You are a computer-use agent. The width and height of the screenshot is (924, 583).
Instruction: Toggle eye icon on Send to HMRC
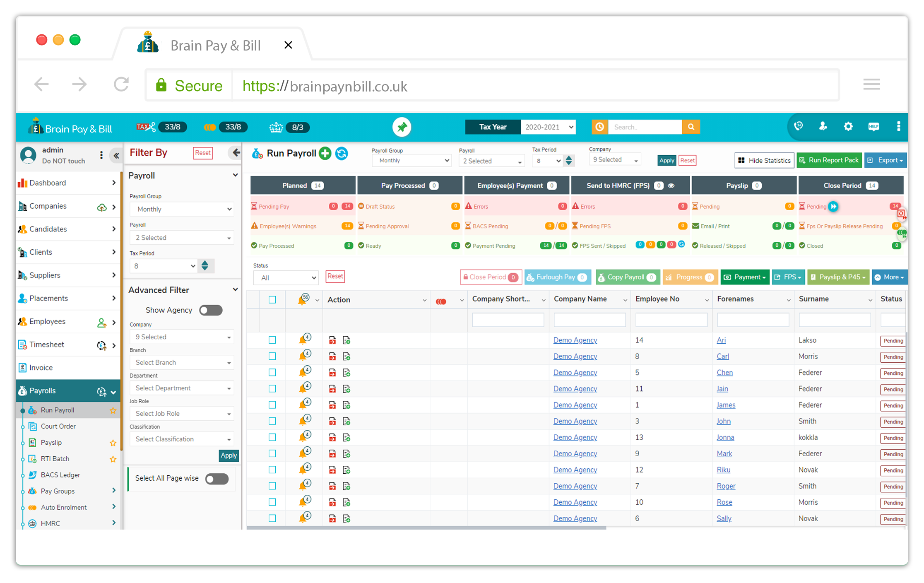pos(671,185)
